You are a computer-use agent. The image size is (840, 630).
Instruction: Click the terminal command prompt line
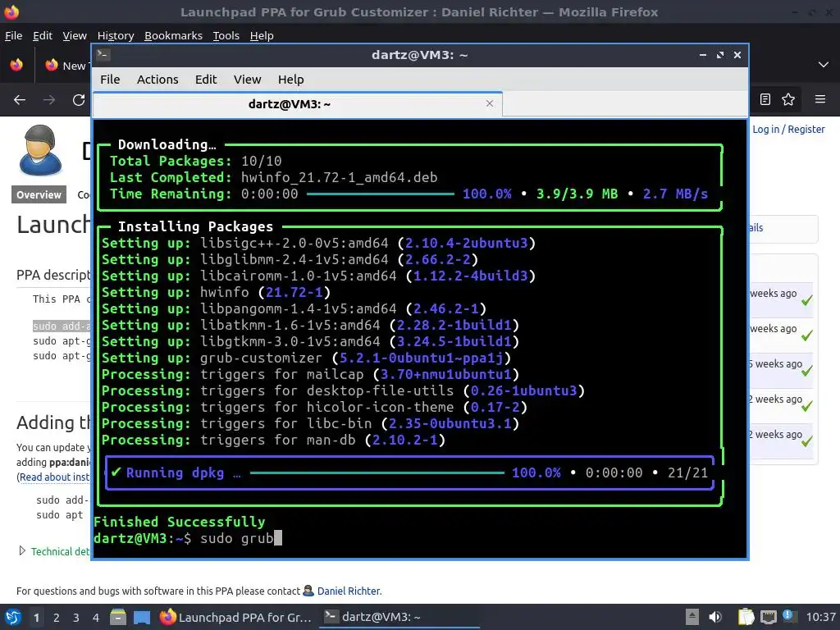click(x=188, y=538)
